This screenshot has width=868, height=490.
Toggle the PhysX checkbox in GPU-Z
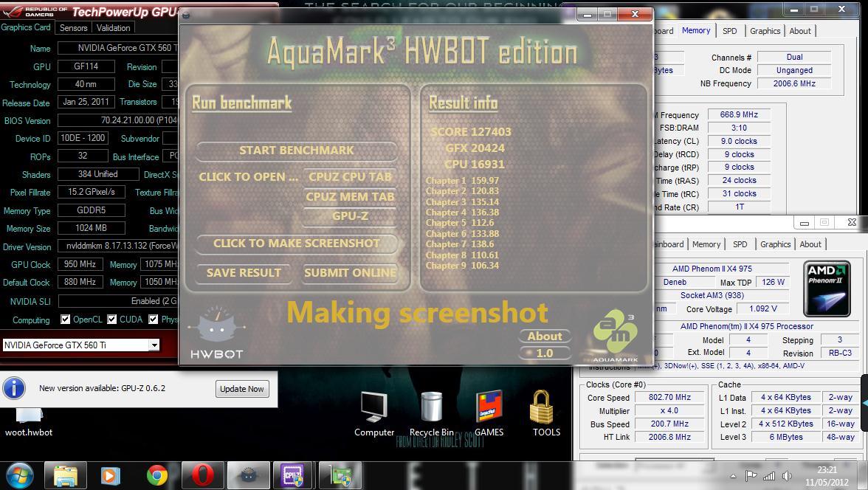[x=154, y=319]
